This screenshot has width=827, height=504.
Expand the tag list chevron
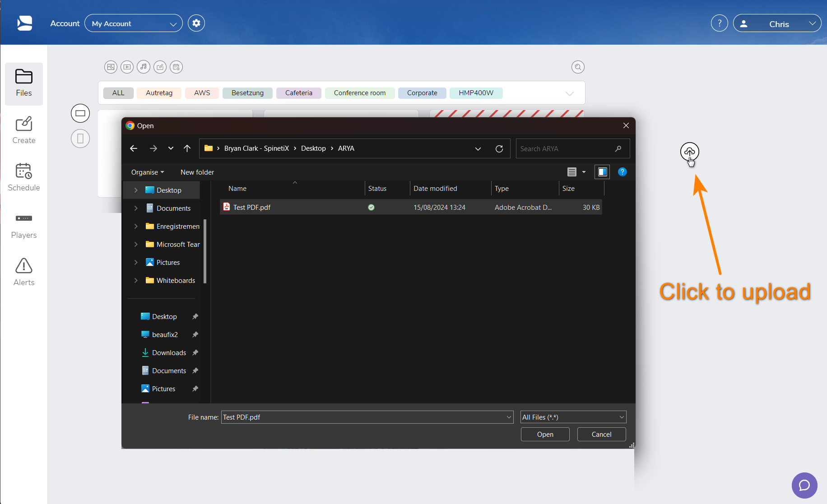click(570, 93)
